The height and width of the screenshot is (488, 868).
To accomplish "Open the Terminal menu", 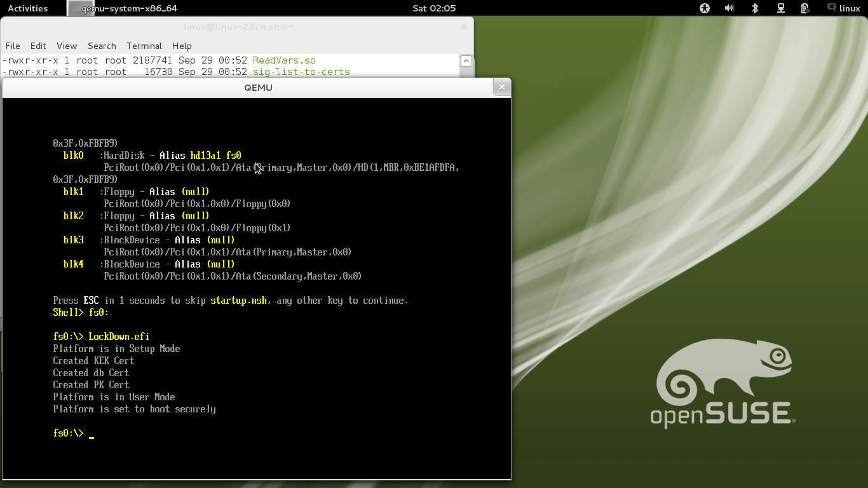I will [x=144, y=46].
